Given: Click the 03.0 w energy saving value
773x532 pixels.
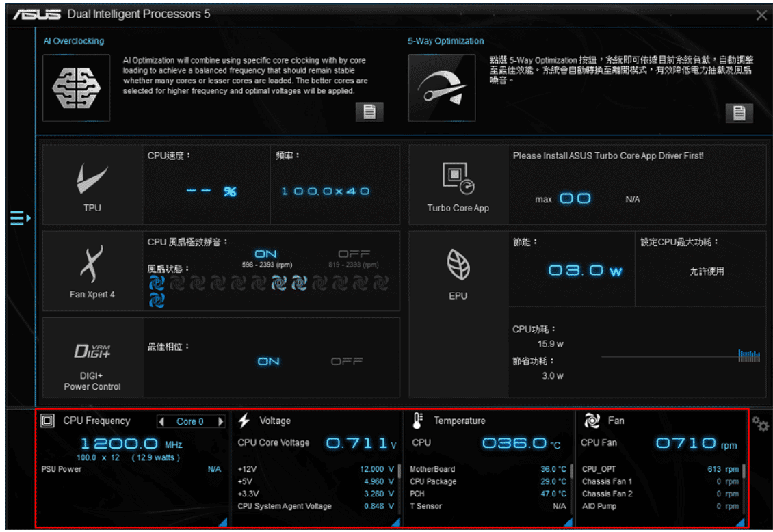Looking at the screenshot, I should [x=585, y=270].
